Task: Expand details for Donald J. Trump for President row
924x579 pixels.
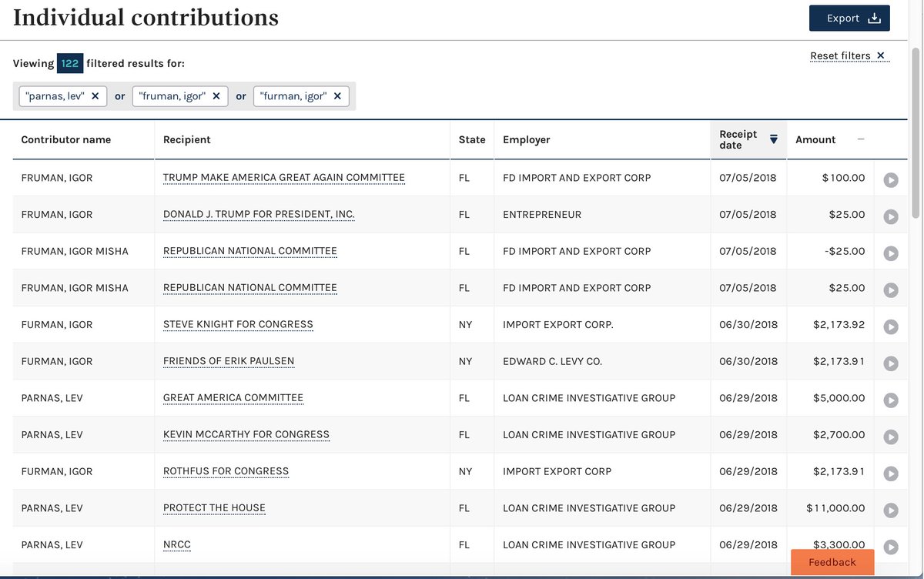Action: (891, 217)
